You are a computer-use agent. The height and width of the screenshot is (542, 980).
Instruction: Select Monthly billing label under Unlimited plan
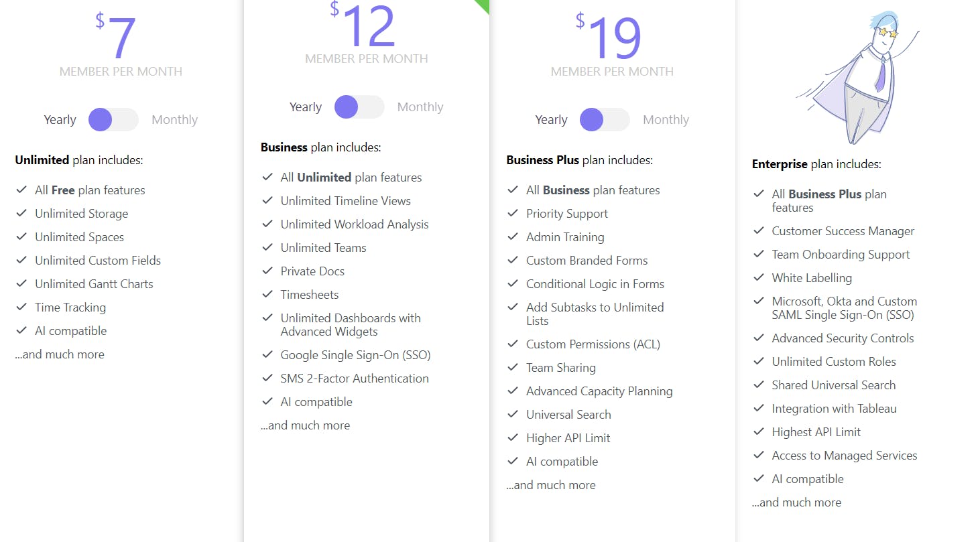174,120
